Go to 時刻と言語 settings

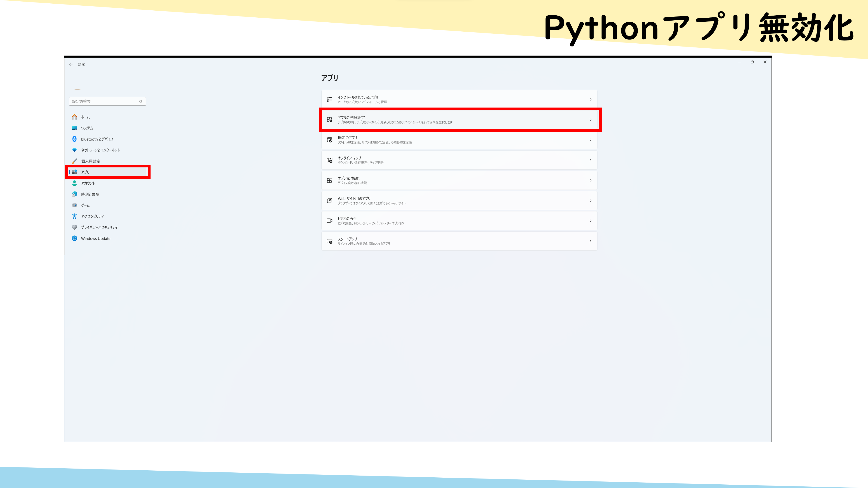(x=108, y=194)
